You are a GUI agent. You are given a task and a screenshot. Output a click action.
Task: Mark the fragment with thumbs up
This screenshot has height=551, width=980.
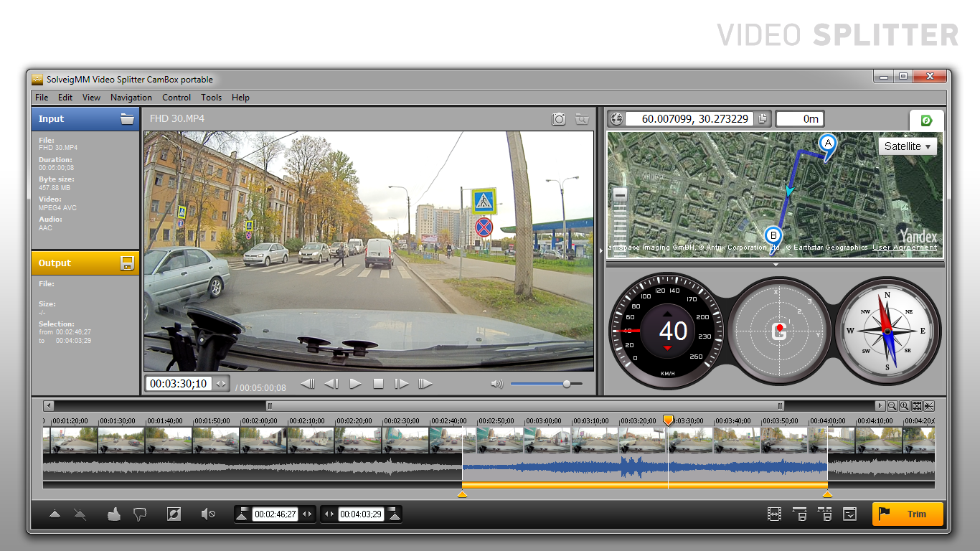click(x=113, y=514)
